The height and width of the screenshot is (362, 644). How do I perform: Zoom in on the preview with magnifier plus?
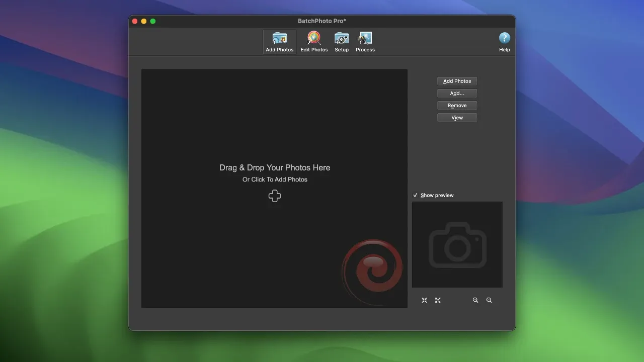point(475,300)
